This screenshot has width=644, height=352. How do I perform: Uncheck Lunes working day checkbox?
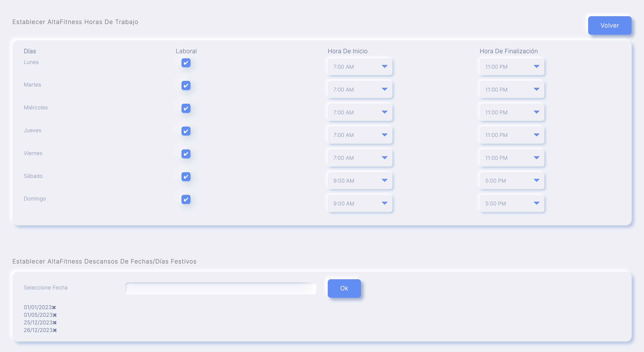pos(186,63)
